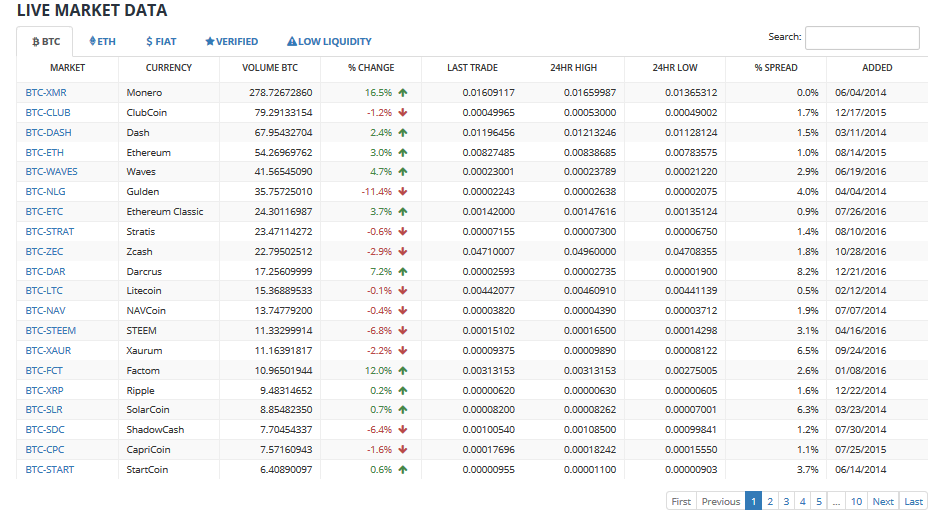940x518 pixels.
Task: Open the BTC-STRAT market link
Action: click(50, 231)
